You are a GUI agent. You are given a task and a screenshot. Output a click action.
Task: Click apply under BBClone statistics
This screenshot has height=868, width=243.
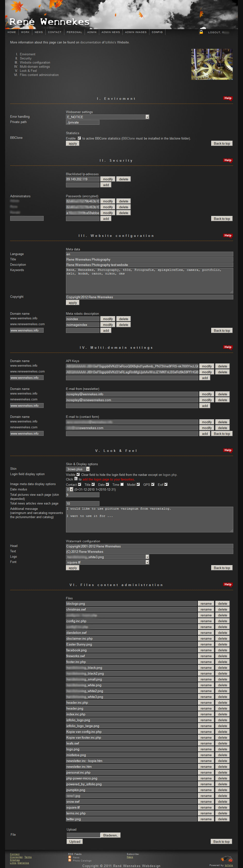click(x=73, y=144)
